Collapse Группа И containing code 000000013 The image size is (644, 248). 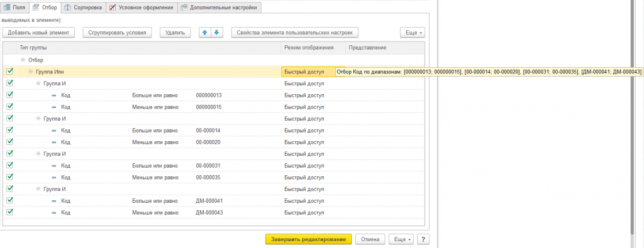(x=38, y=84)
